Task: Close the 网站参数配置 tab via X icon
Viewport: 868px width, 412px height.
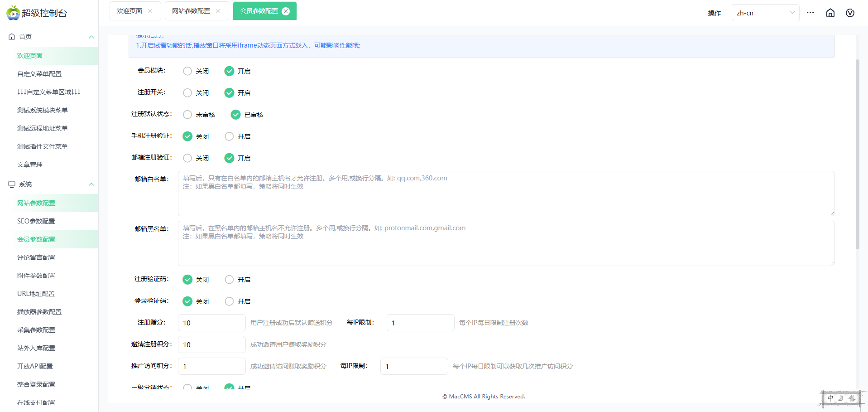Action: pos(218,11)
